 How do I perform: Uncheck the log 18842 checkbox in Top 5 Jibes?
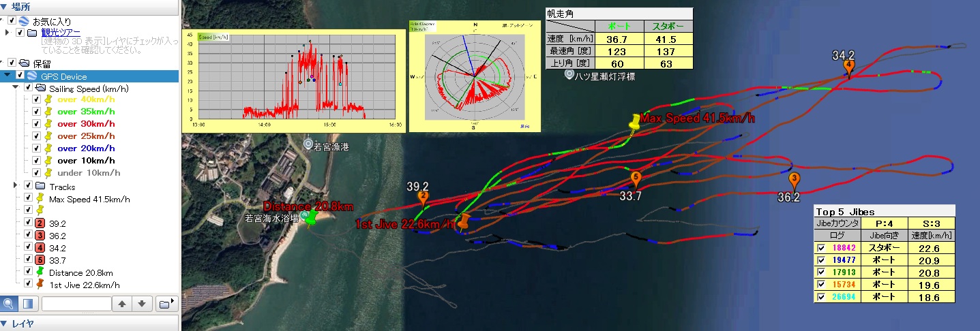[821, 248]
